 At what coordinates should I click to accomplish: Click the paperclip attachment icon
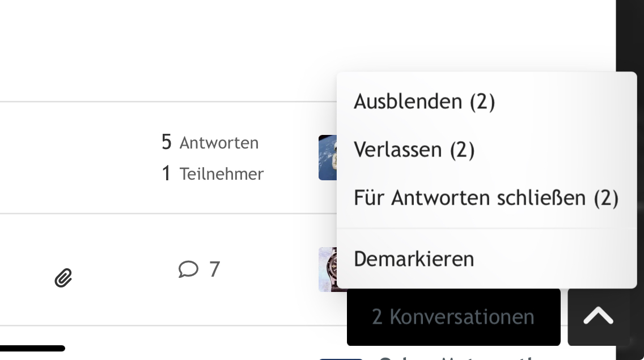click(x=63, y=278)
